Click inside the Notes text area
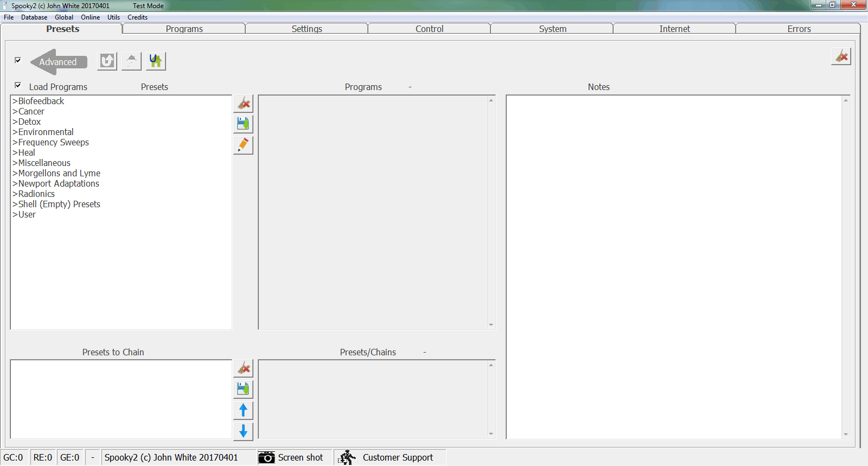This screenshot has height=466, width=868. point(673,266)
